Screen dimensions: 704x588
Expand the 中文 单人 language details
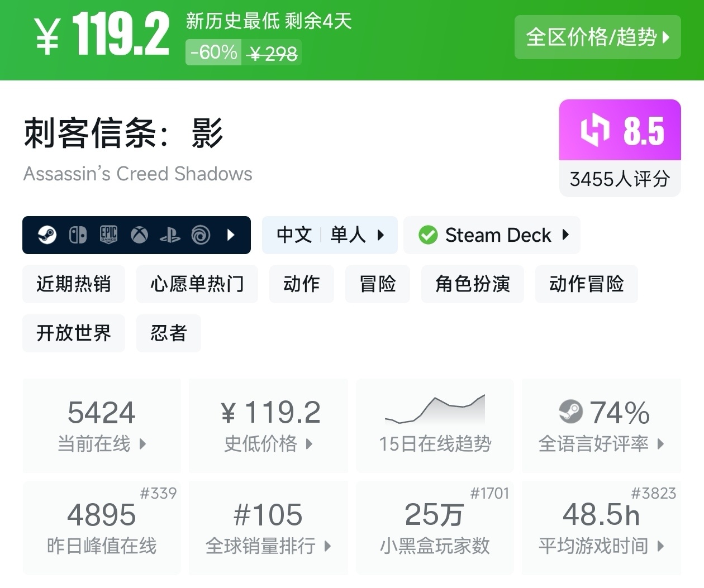pos(330,235)
